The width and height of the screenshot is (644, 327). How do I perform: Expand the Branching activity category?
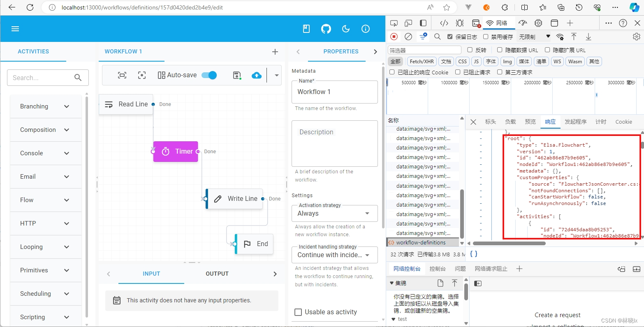(x=45, y=106)
